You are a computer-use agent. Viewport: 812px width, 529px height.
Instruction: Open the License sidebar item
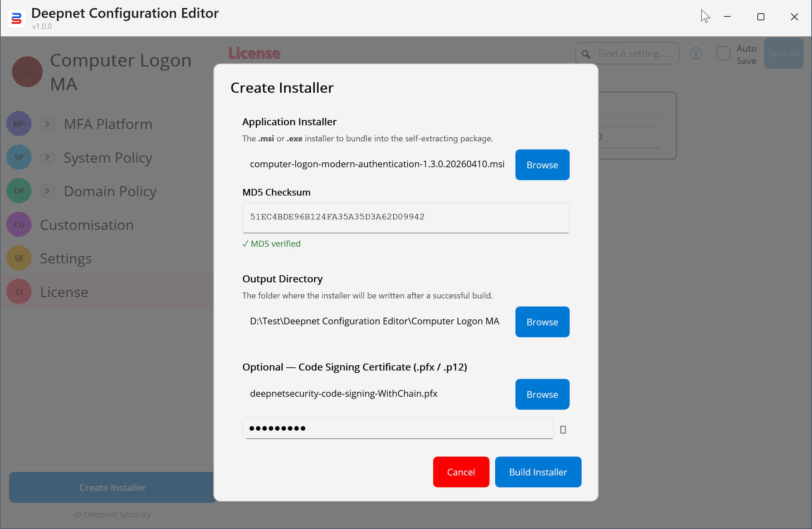click(x=64, y=292)
